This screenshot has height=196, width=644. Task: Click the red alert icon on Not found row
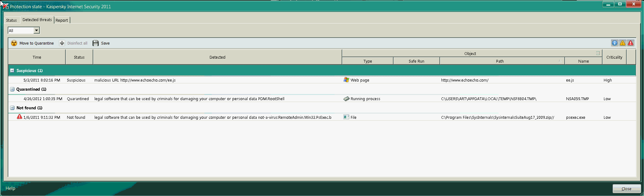pos(20,117)
